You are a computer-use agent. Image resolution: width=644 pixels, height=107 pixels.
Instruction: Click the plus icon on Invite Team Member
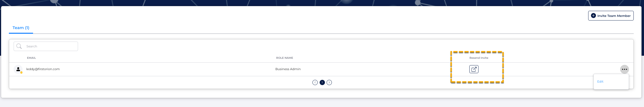click(x=593, y=16)
